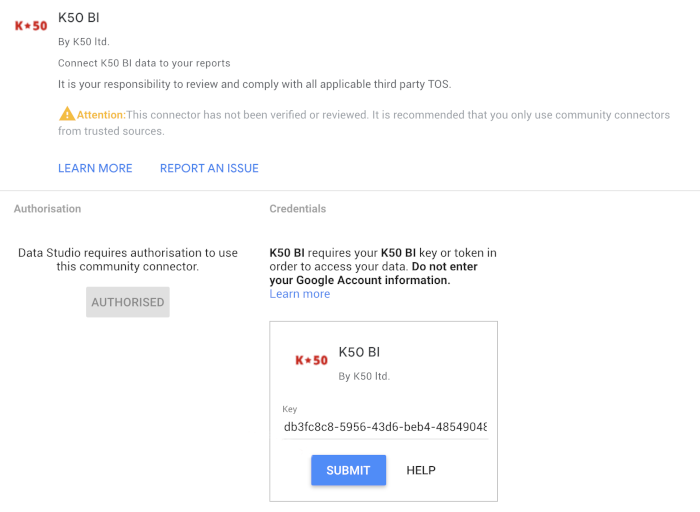Click the K50 logo in credentials card
Screen dimensions: 700x512
coord(311,360)
